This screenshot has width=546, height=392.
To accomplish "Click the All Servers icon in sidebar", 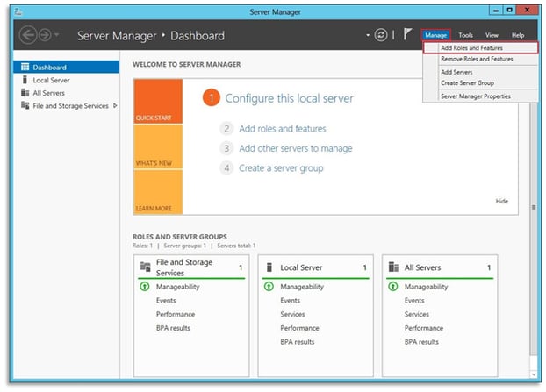I will (x=25, y=93).
